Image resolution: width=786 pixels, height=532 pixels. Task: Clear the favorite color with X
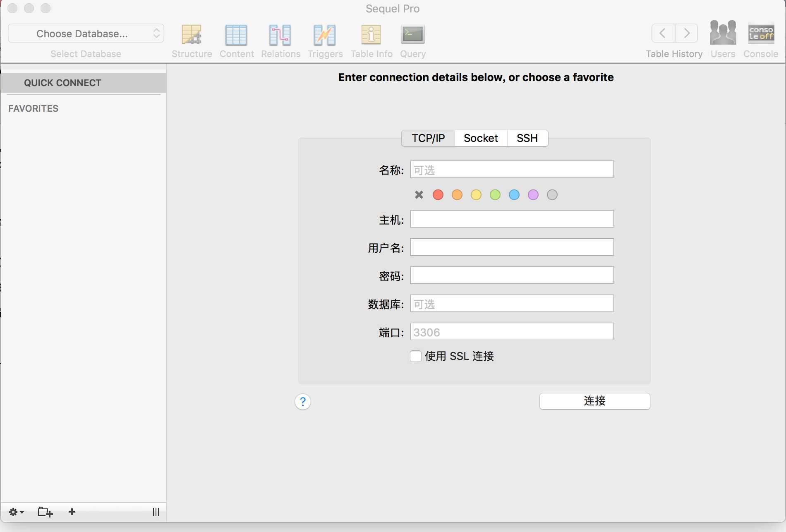[x=419, y=194]
